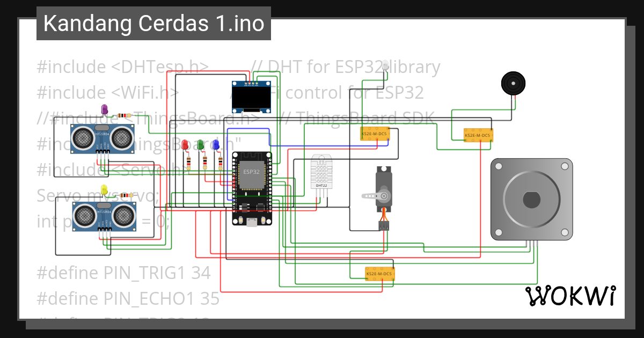Click the red LED component
Viewport: 644px width, 338px height.
click(x=185, y=144)
